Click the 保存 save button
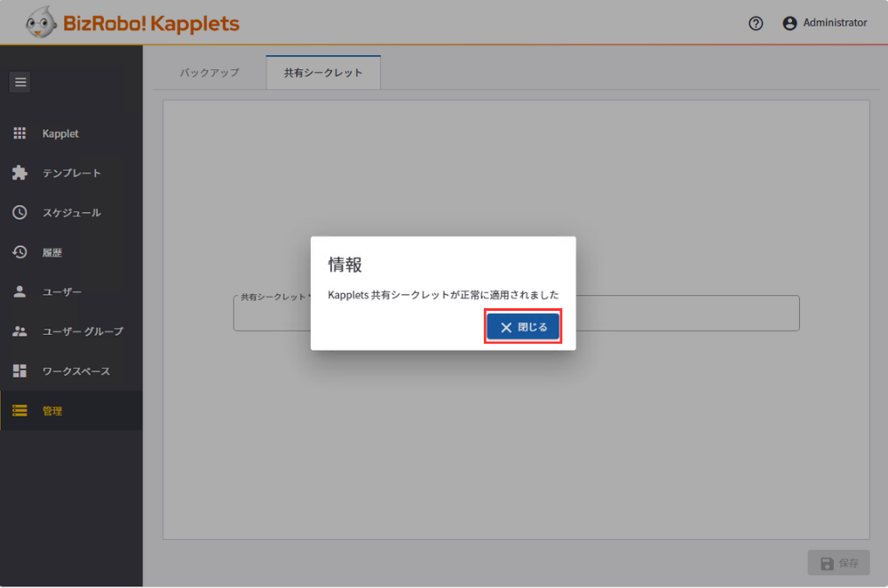This screenshot has height=588, width=888. tap(839, 563)
